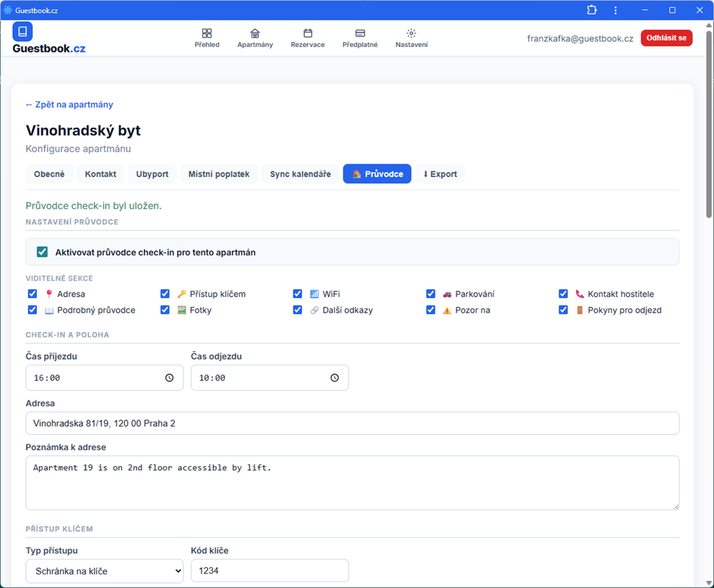Uncheck the Parkování checkbox
This screenshot has height=588, width=714.
pos(431,293)
